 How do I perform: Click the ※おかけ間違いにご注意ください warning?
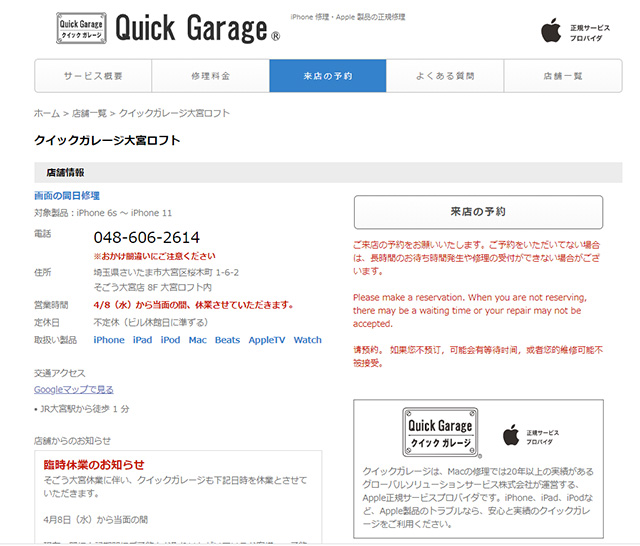click(x=154, y=256)
